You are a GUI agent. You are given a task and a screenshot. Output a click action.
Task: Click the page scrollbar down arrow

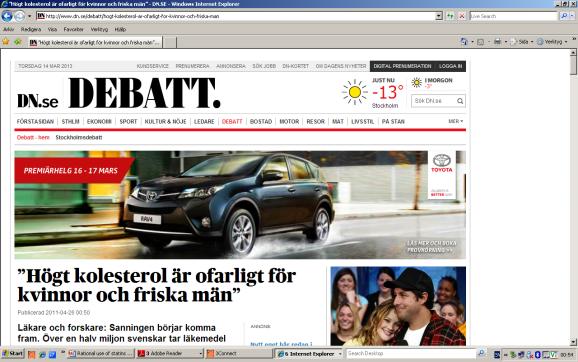click(573, 341)
